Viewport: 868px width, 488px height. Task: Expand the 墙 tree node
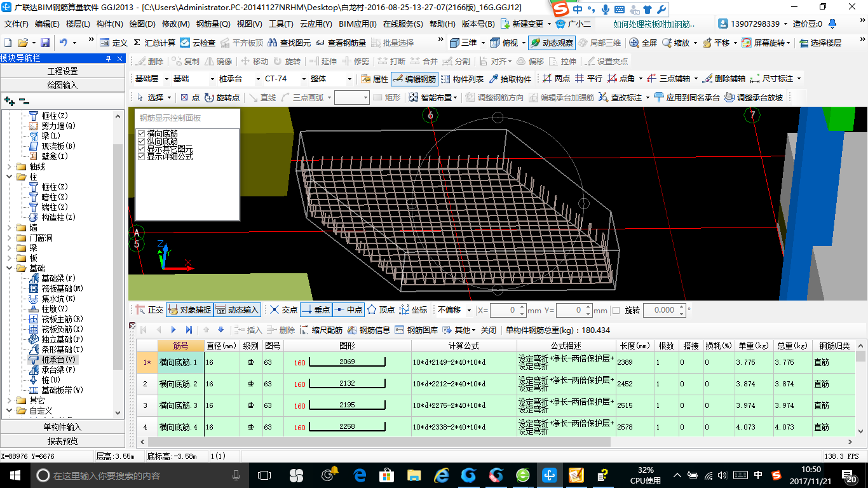point(9,227)
